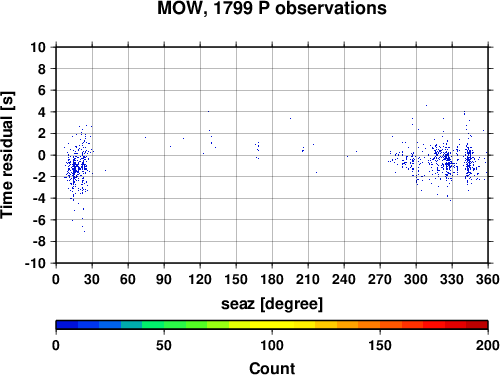
Task: Select the dark blue end of the colorbar
Action: [67, 325]
